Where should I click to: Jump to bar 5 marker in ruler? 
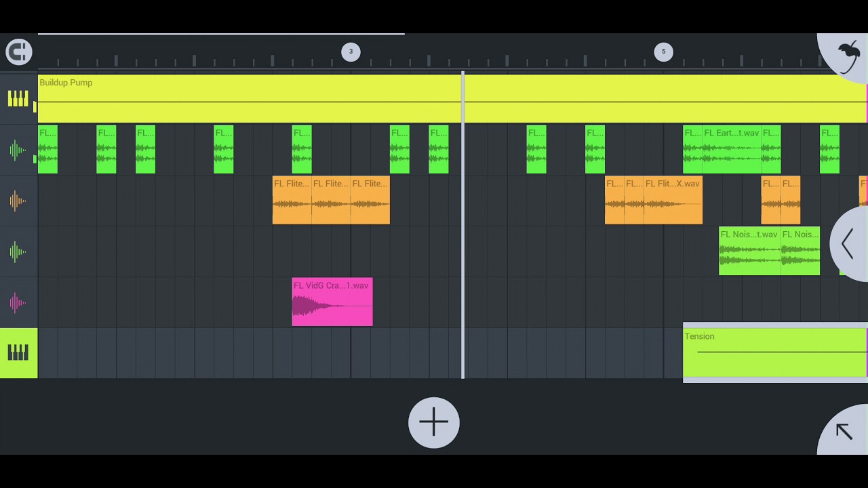(x=663, y=52)
